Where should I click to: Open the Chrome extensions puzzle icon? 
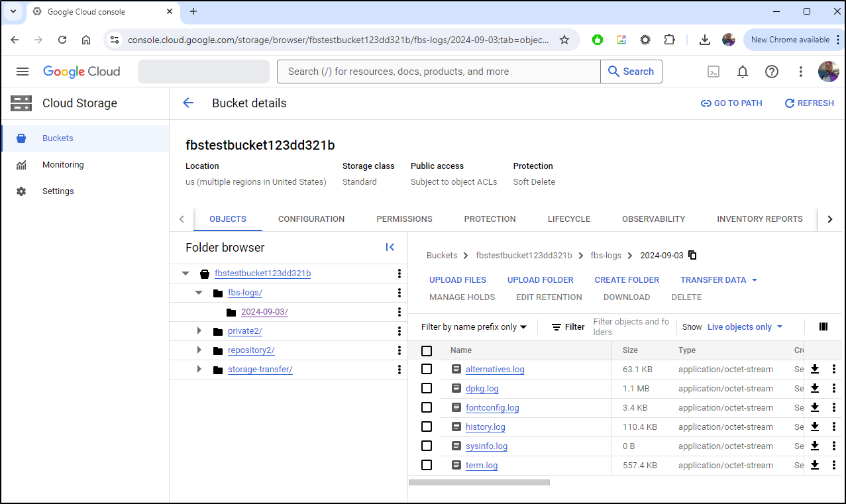pos(669,40)
